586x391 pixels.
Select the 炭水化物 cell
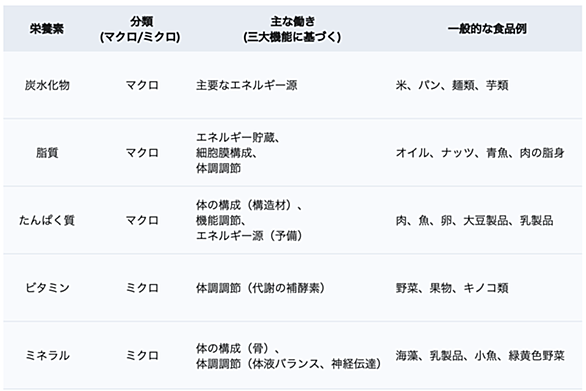click(x=47, y=85)
